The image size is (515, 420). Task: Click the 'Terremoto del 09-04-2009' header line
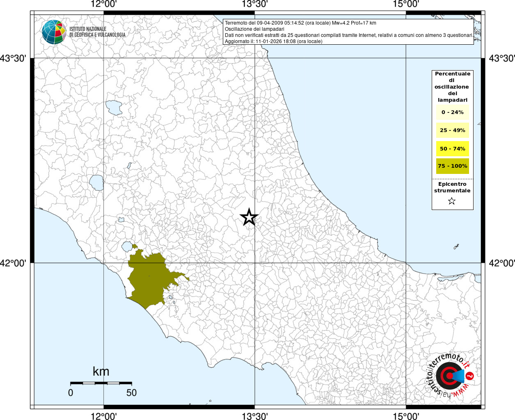coord(300,23)
